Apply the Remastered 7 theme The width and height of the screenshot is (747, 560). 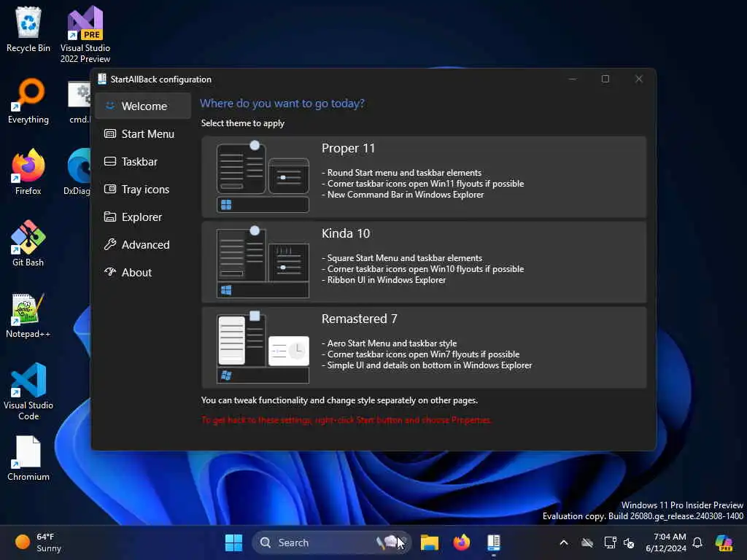(x=424, y=347)
